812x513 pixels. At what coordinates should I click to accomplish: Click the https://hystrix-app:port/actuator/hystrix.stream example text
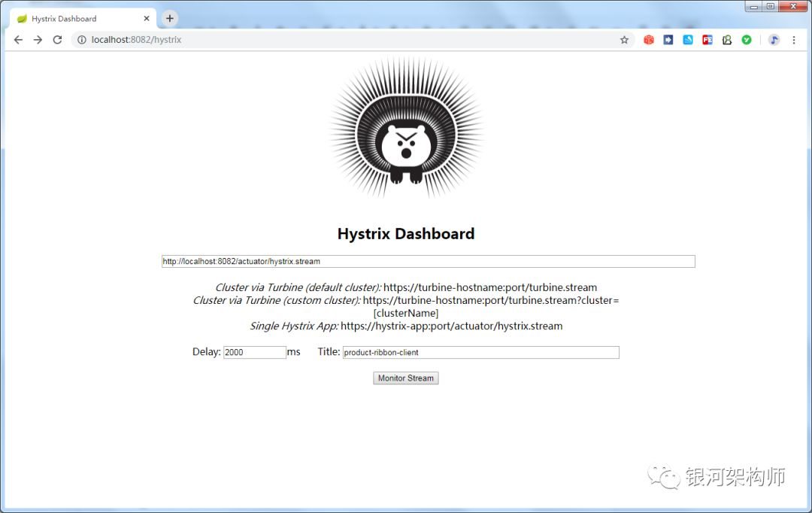point(452,326)
